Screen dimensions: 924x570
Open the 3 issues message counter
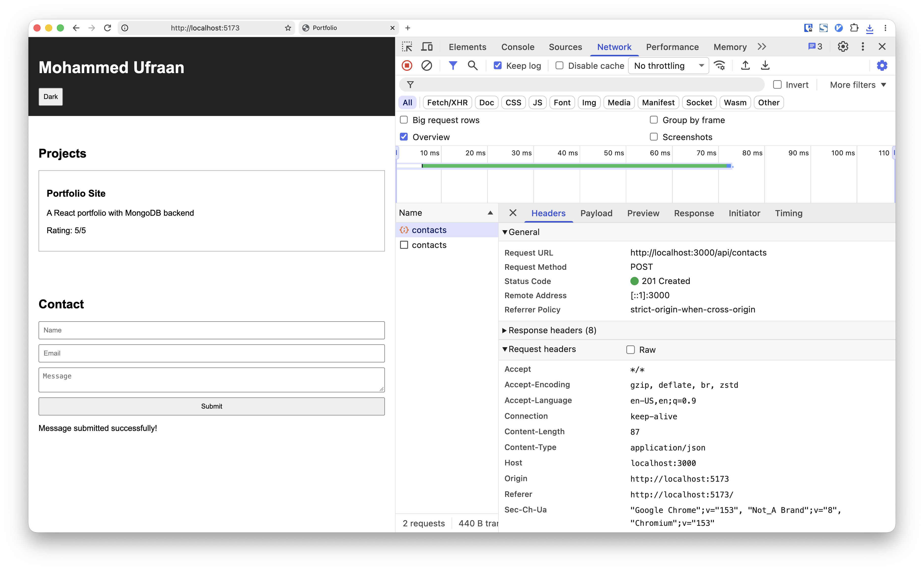pos(815,47)
